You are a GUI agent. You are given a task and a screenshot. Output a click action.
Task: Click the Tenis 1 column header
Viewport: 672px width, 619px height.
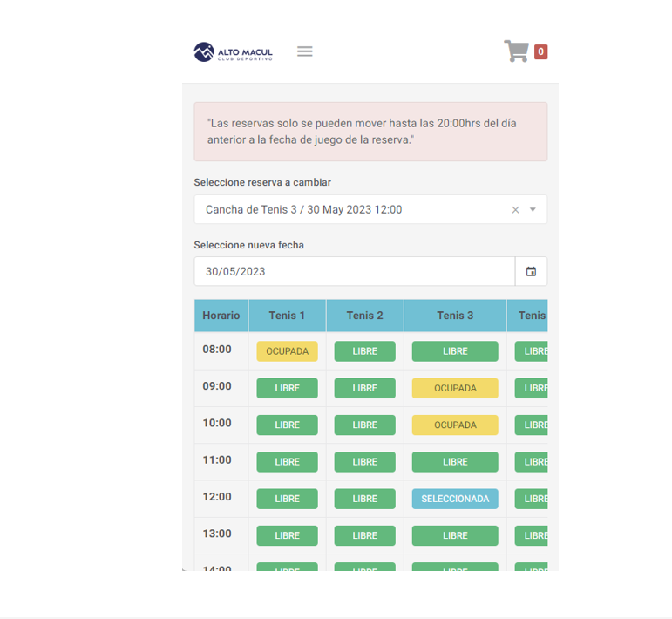point(287,316)
